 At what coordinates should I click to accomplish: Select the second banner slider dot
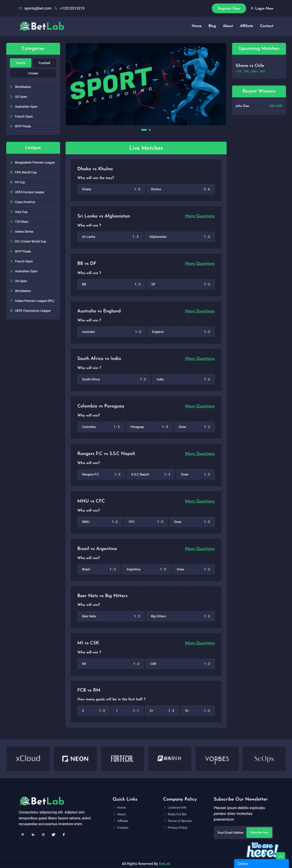[x=150, y=130]
